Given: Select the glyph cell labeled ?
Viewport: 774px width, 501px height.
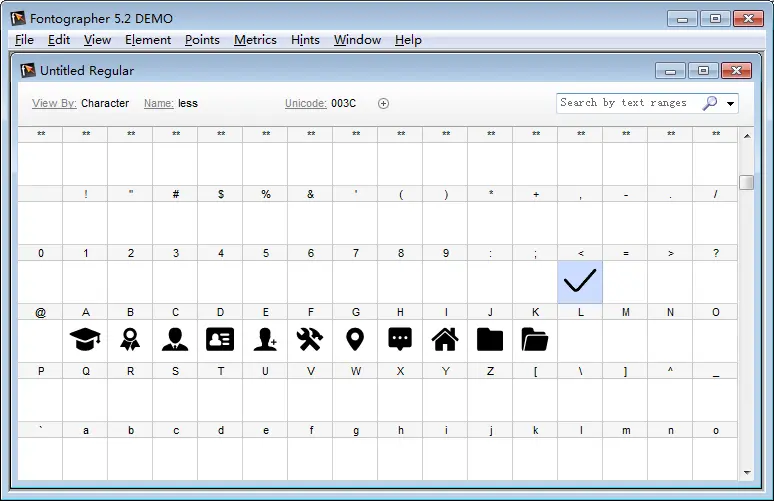Looking at the screenshot, I should 715,282.
